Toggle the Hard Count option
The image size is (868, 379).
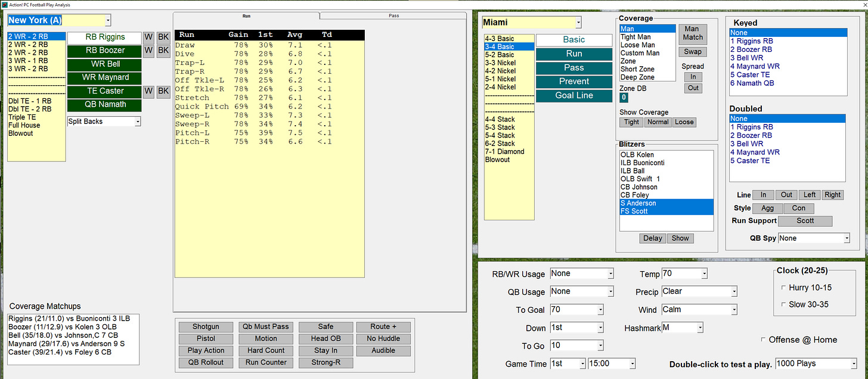pos(266,350)
